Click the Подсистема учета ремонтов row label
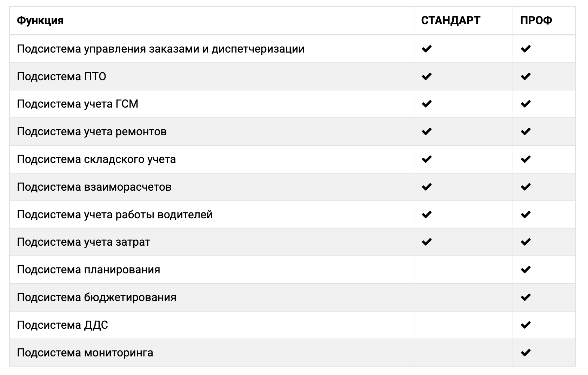Image resolution: width=588 pixels, height=375 pixels. click(x=92, y=131)
